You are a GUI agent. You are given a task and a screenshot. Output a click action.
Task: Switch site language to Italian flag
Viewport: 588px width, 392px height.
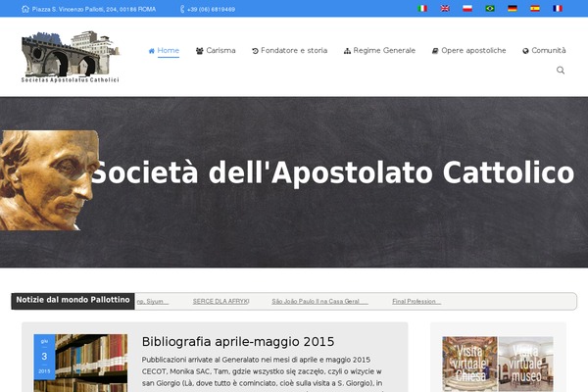422,8
